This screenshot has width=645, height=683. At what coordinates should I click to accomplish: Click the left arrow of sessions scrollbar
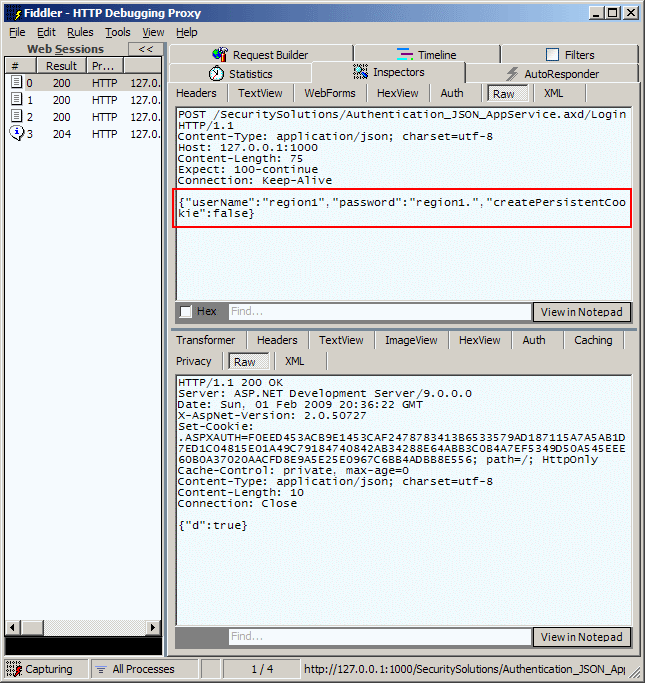point(12,627)
